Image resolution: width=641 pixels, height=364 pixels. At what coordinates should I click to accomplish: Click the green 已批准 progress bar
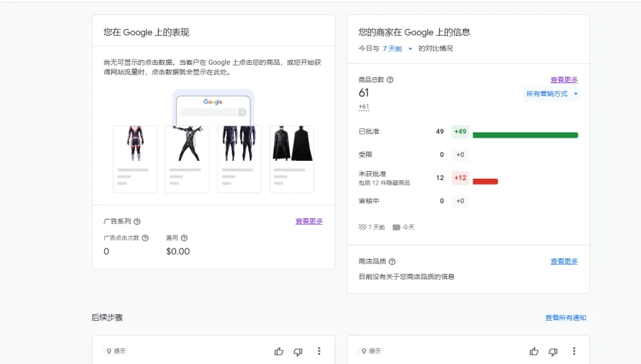(525, 135)
